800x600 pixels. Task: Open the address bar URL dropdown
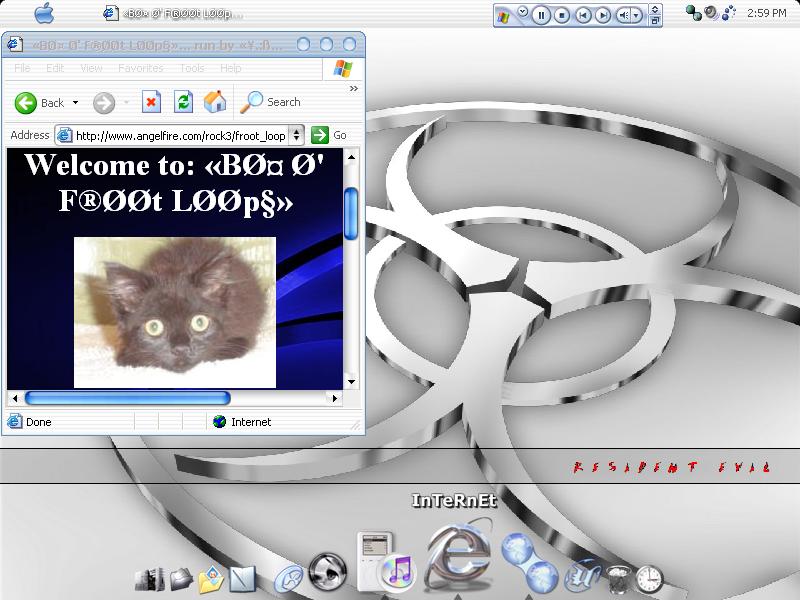click(x=297, y=135)
